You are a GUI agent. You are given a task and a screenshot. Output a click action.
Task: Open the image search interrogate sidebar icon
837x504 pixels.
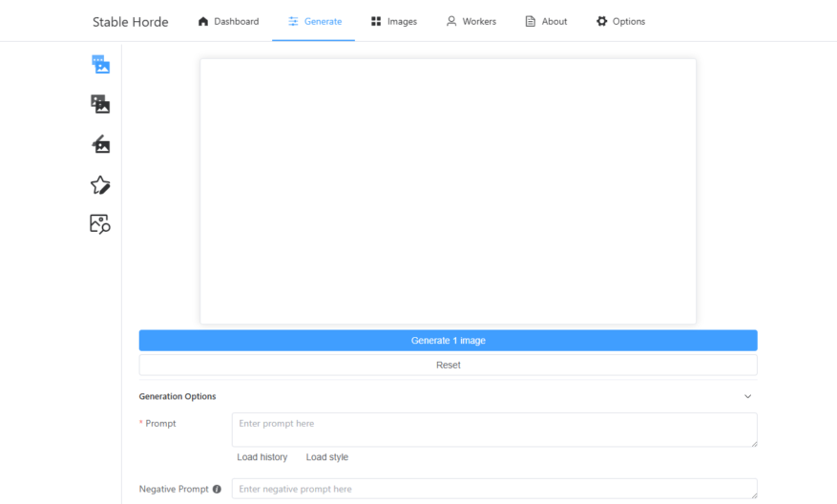[x=100, y=223]
